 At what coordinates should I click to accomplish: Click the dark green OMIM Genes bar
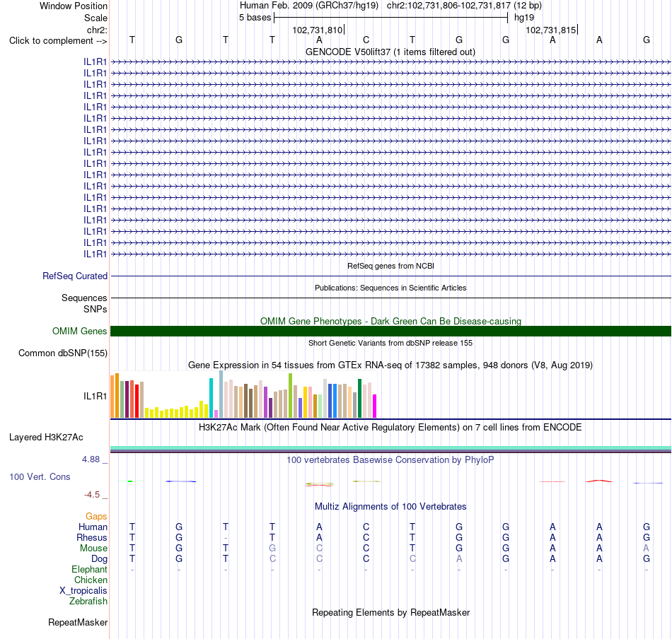[391, 331]
